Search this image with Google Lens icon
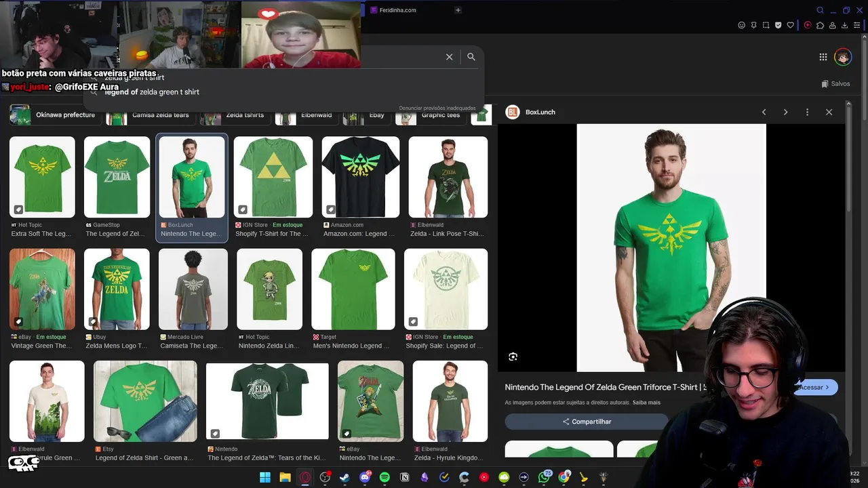The image size is (868, 488). pyautogui.click(x=513, y=357)
